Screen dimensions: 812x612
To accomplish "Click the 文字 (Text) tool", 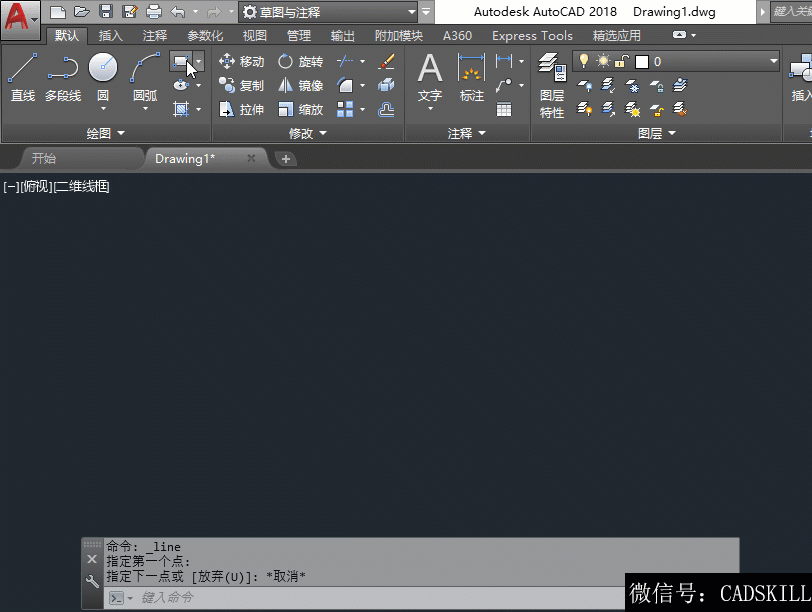I will tap(430, 77).
